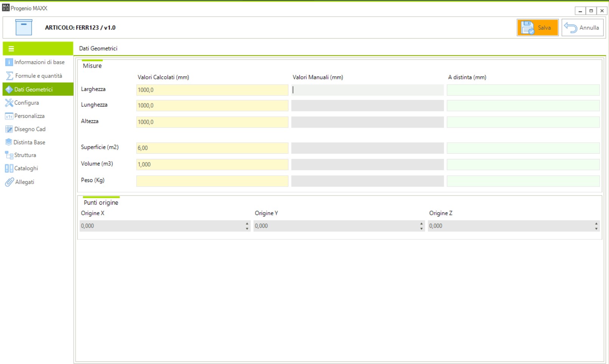The height and width of the screenshot is (364, 609).
Task: Save the article with the Salva button
Action: click(538, 28)
